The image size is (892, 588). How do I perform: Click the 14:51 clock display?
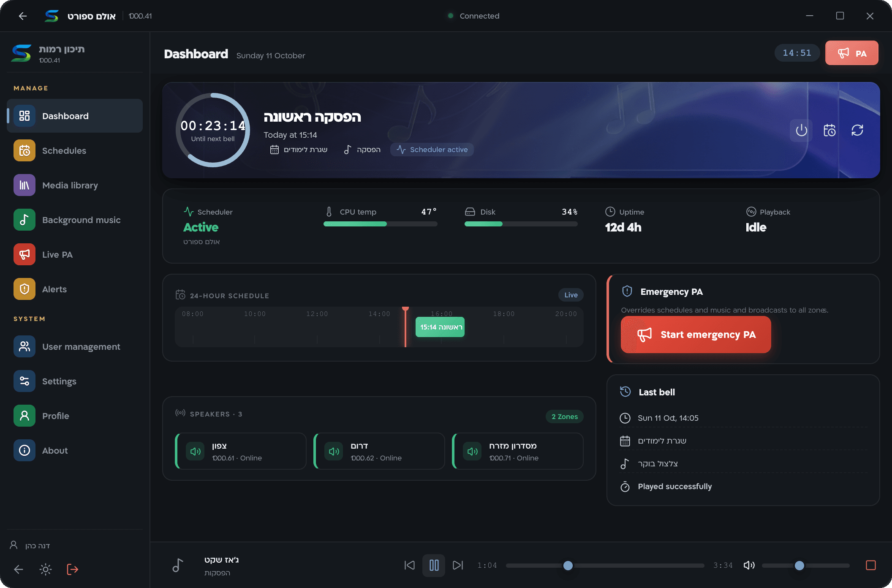pyautogui.click(x=797, y=53)
